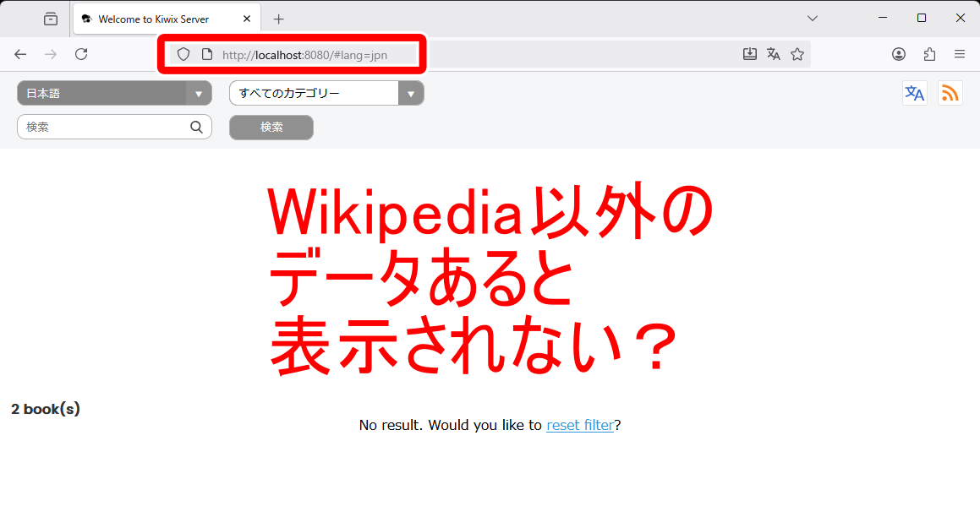Click the Firefox translate page icon

coord(773,54)
